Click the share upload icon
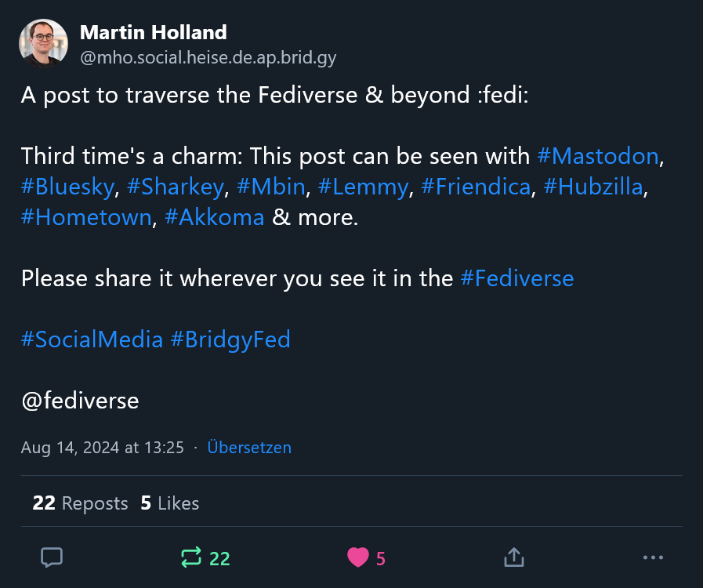This screenshot has height=588, width=703. (513, 557)
